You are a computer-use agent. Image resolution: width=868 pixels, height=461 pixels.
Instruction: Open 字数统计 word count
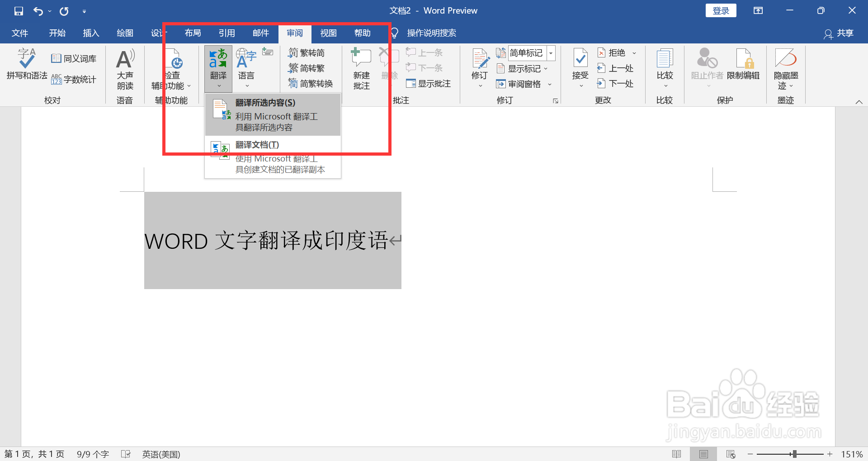(74, 80)
